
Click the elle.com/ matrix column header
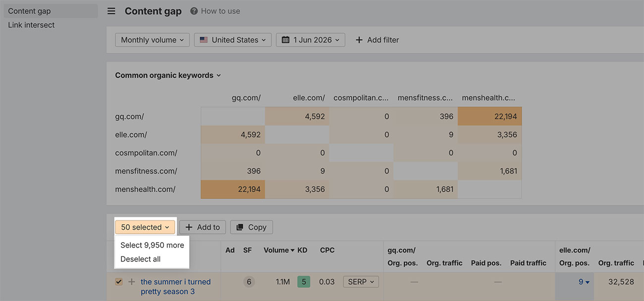click(309, 98)
